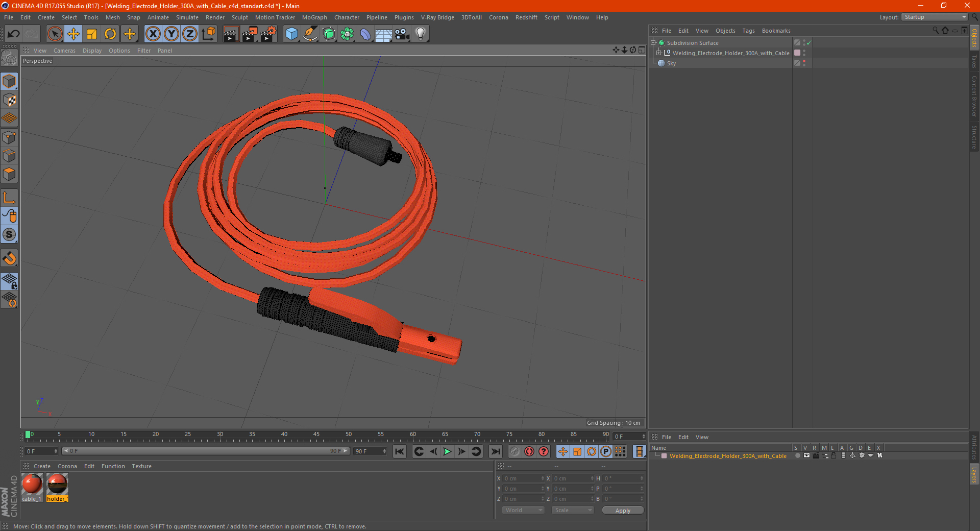Viewport: 980px width, 531px height.
Task: Select the holder material thumbnail
Action: [57, 484]
